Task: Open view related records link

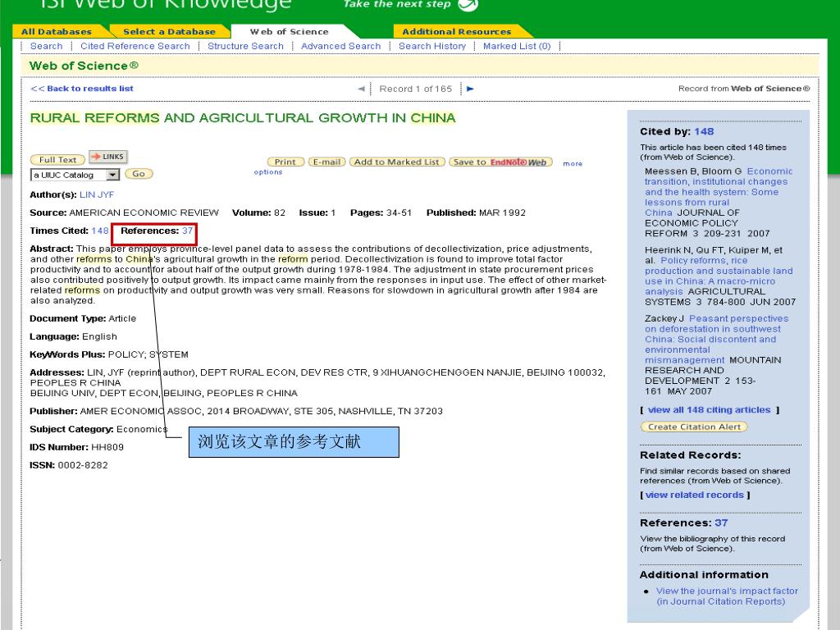Action: 694,495
